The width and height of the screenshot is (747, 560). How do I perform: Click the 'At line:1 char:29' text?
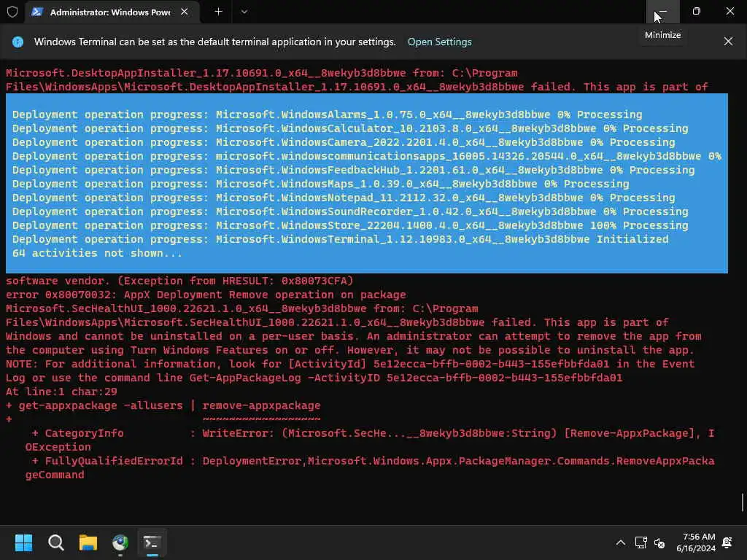61,392
